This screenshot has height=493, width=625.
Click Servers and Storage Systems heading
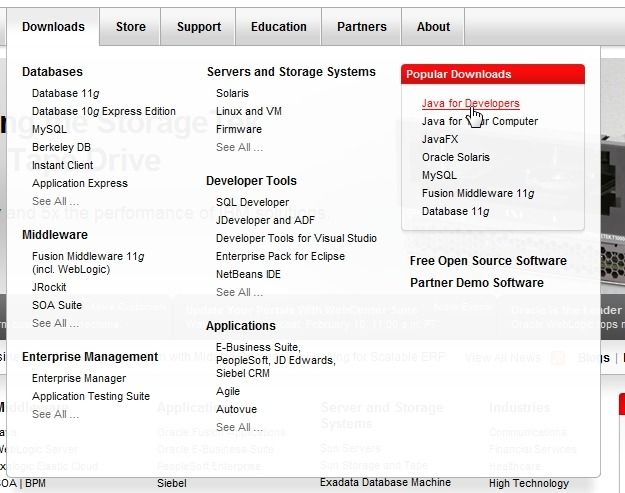click(291, 72)
